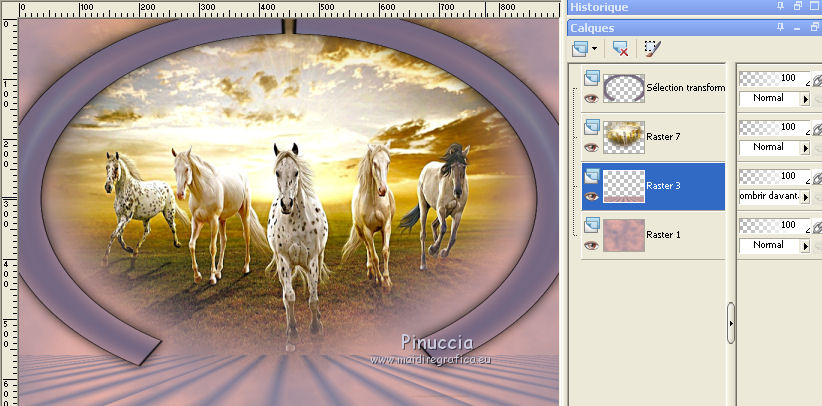
Task: Adjust opacity slider of Raster 3 layer
Action: [x=775, y=176]
